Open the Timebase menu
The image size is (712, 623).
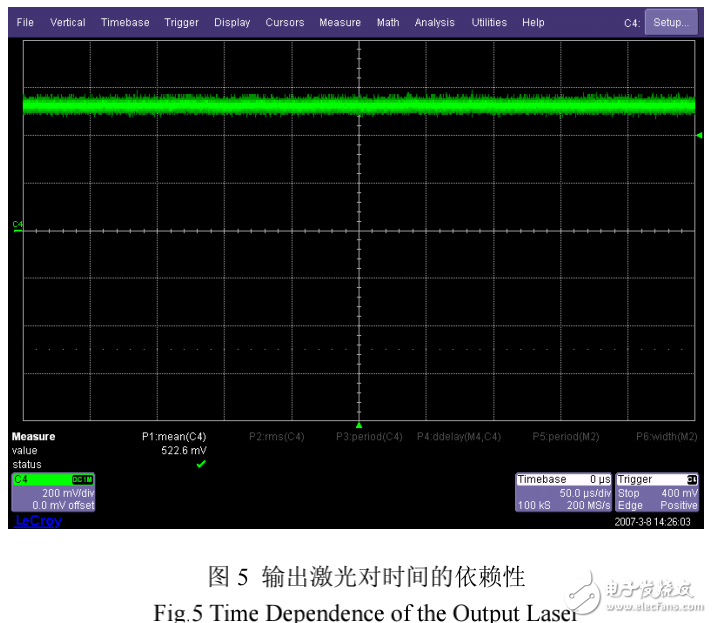point(125,22)
